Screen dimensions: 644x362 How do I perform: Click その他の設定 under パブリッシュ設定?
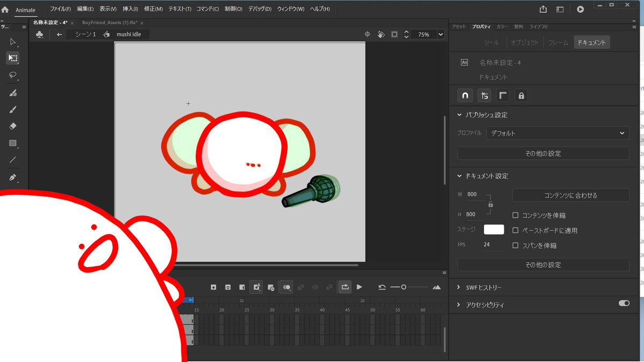(x=543, y=153)
